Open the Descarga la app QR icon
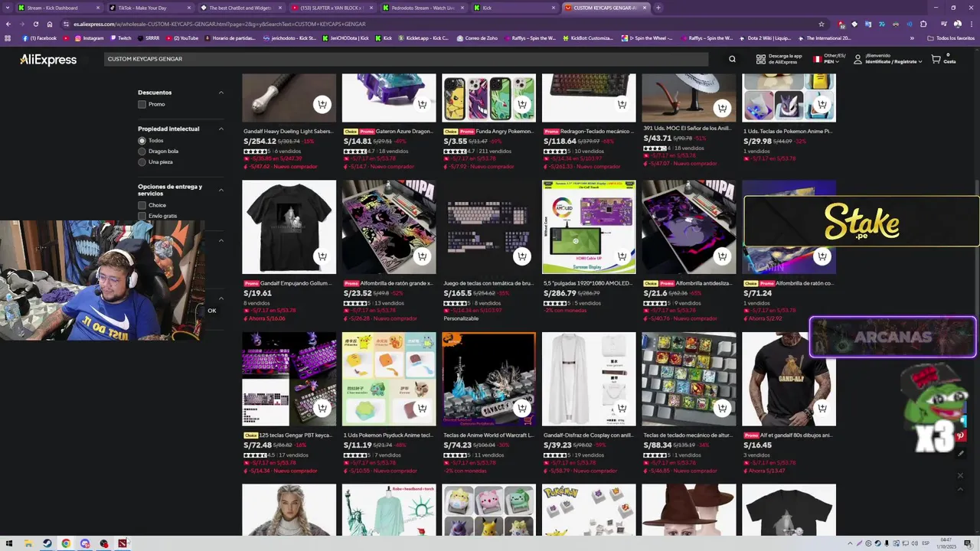This screenshot has width=980, height=551. (760, 59)
